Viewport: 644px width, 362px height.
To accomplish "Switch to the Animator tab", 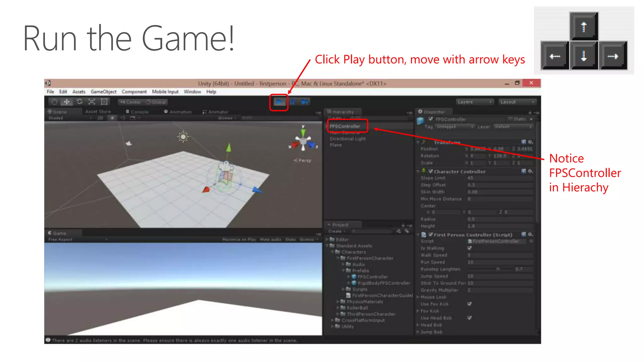I will click(216, 112).
